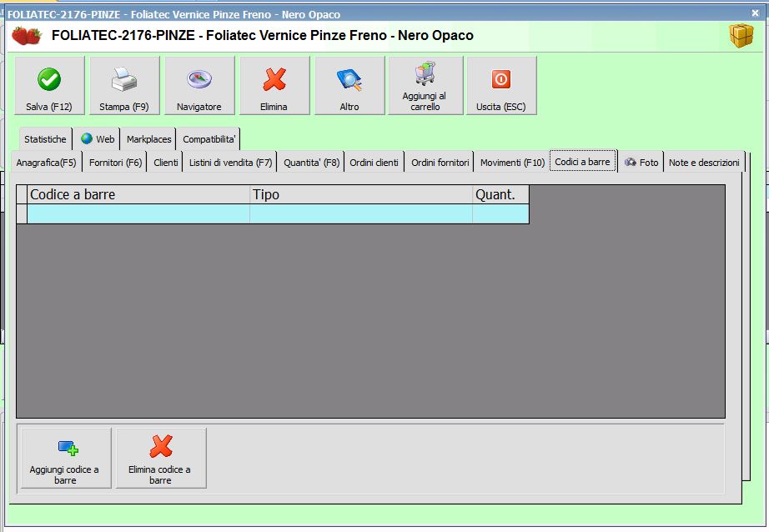Open the Fornitori (F6) tab
The height and width of the screenshot is (532, 769).
(x=115, y=163)
